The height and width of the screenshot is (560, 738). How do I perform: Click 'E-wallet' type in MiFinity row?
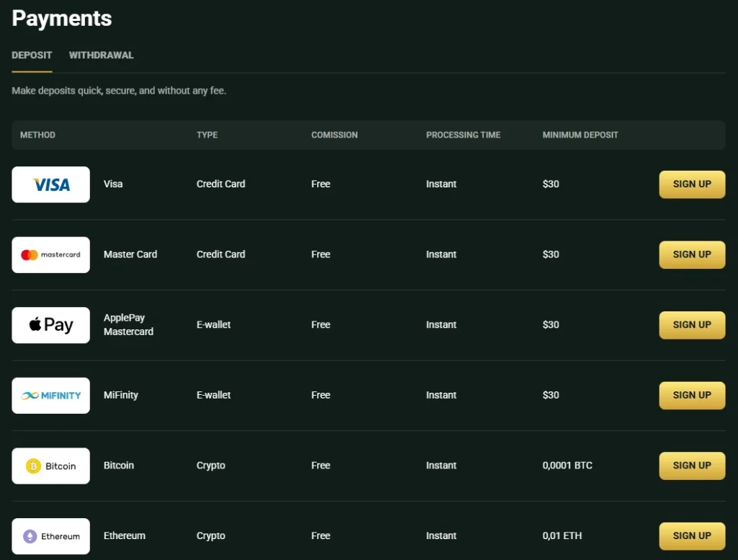tap(213, 395)
